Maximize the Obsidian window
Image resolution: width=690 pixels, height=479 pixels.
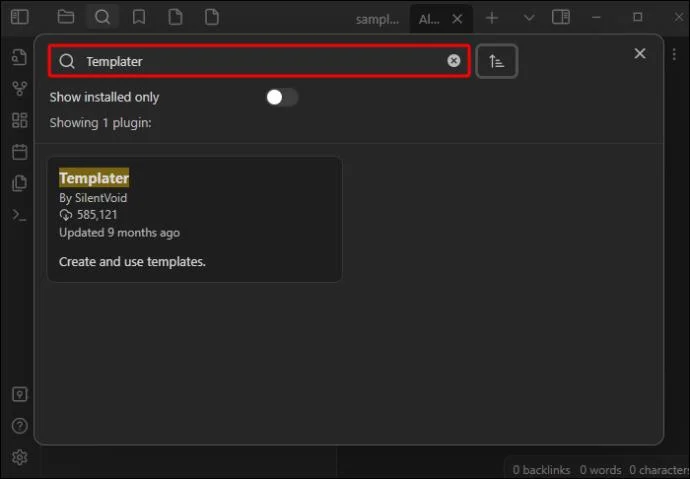pyautogui.click(x=638, y=17)
